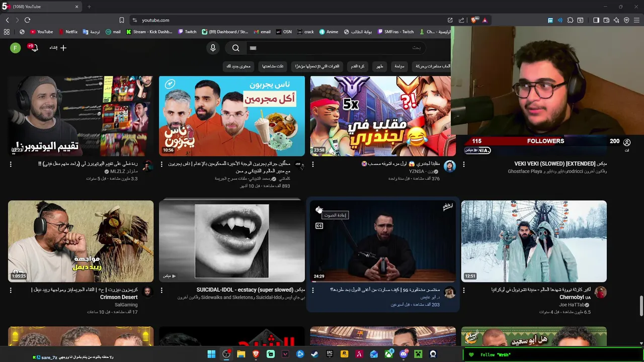Open the fangs mouth mix thumbnail
644x362 pixels.
232,241
